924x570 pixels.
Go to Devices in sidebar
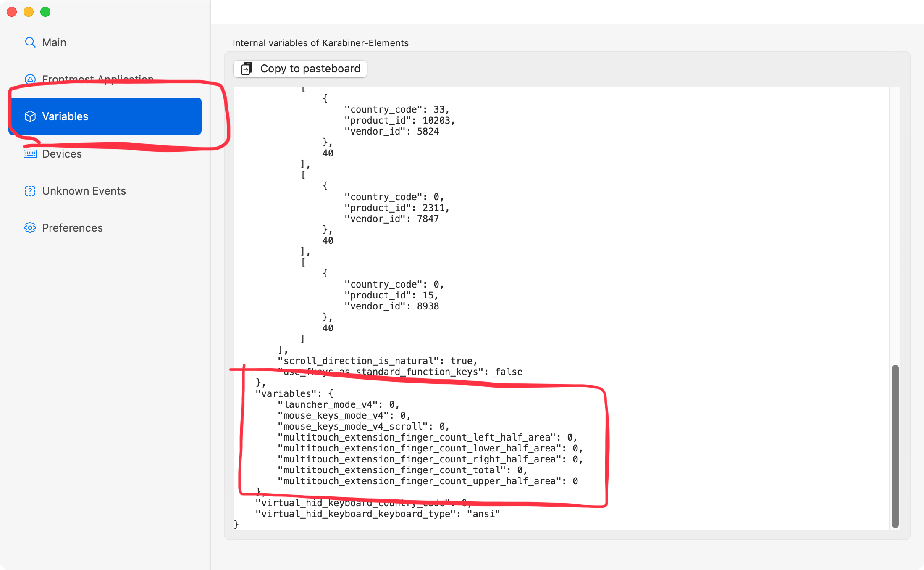[x=105, y=154]
